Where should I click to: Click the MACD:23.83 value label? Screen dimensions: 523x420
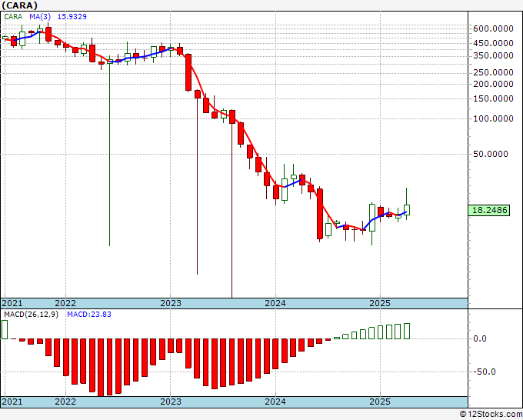pos(89,315)
